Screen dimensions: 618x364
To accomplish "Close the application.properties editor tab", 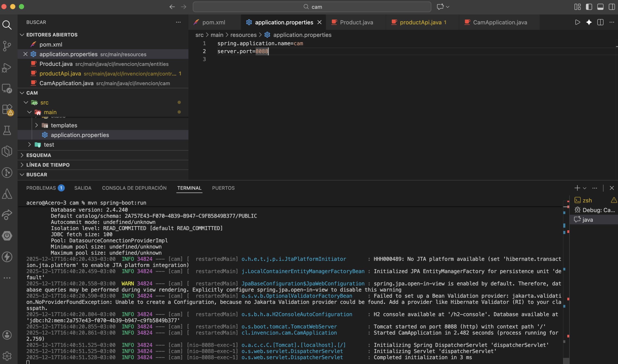I will click(x=319, y=22).
